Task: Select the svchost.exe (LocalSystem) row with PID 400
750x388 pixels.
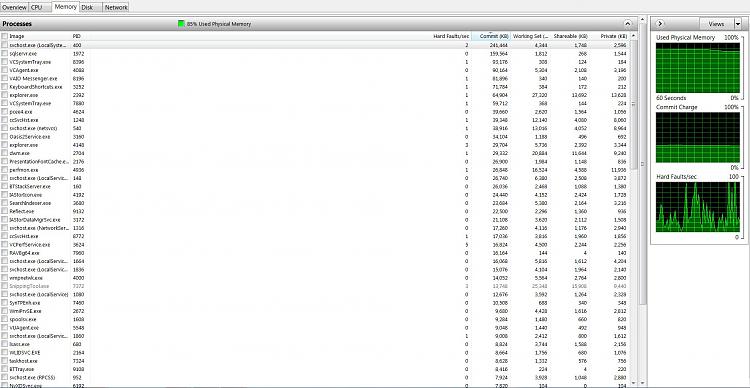Action: (x=315, y=45)
